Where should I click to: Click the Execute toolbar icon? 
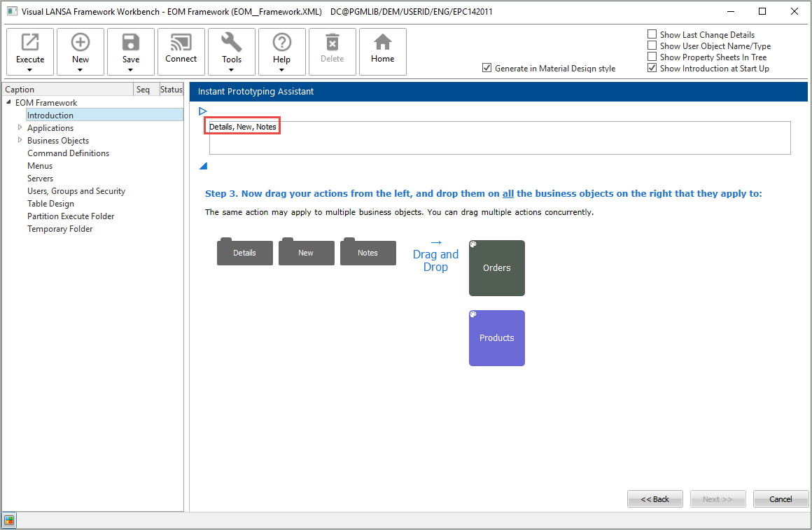[30, 43]
